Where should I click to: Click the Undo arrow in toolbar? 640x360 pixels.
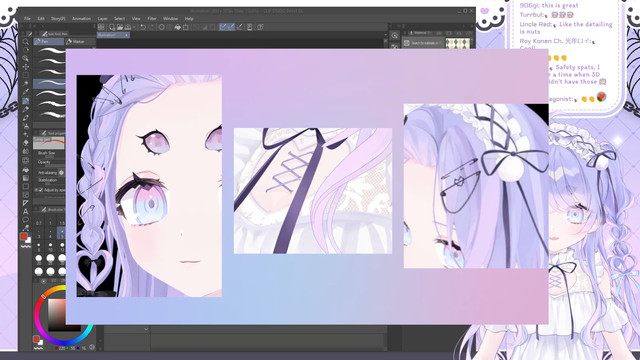[143, 27]
